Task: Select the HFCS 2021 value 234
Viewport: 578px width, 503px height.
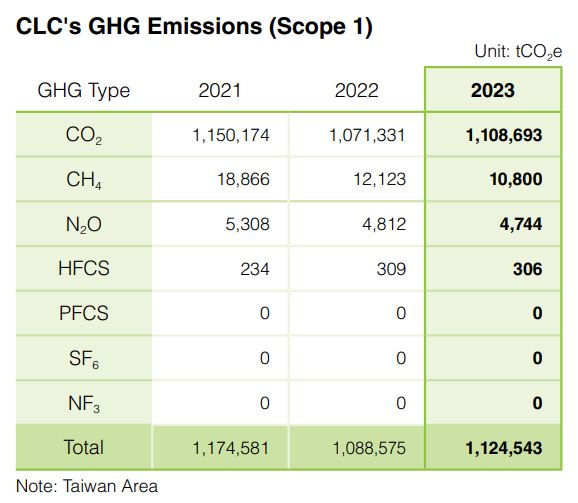Action: click(255, 269)
